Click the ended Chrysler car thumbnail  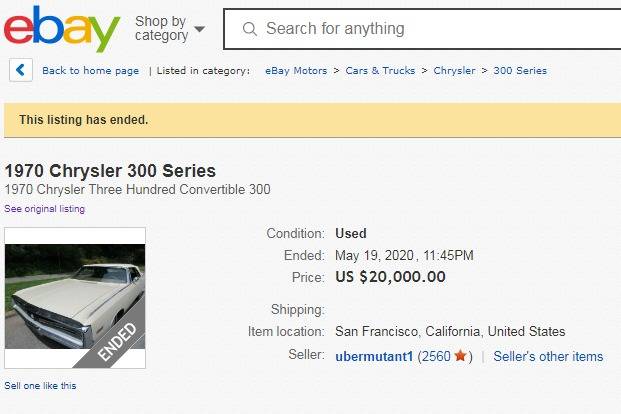coord(75,297)
